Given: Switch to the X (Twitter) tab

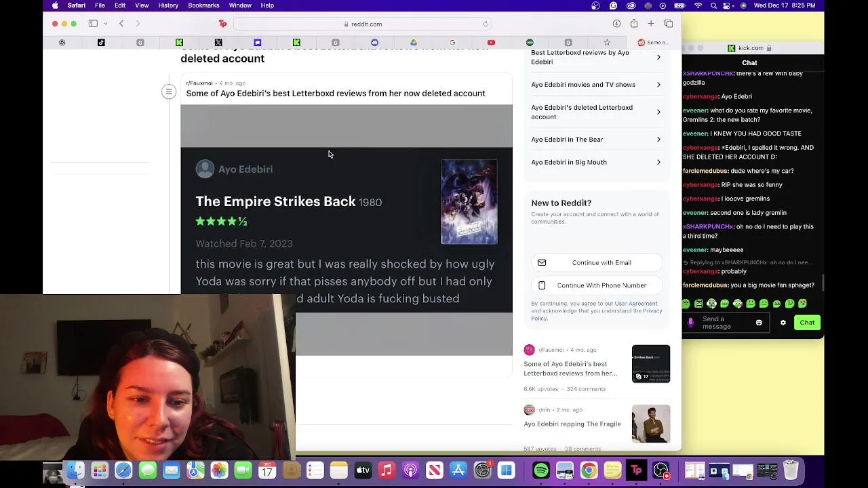Looking at the screenshot, I should [x=218, y=43].
